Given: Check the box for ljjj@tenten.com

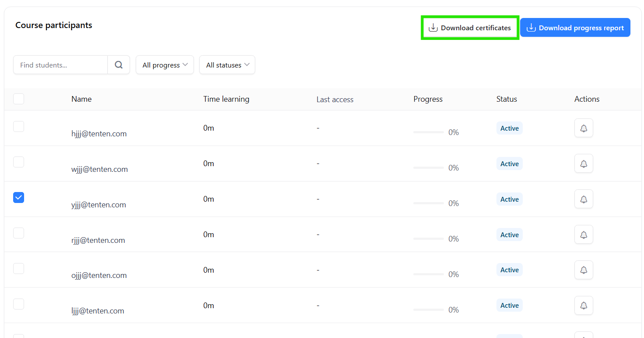Looking at the screenshot, I should point(18,304).
